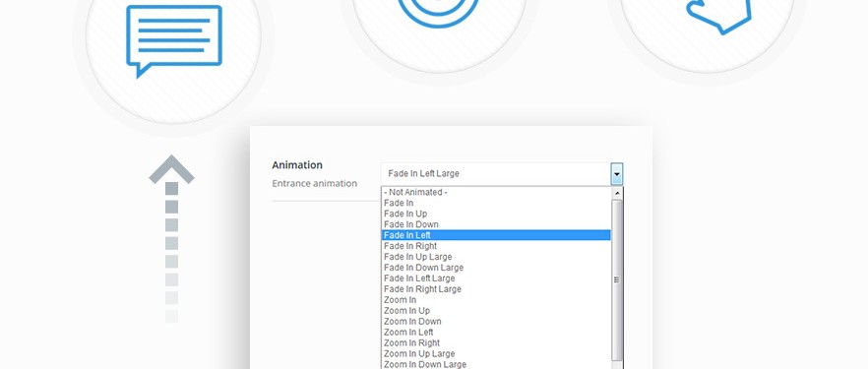Click the pointing hand icon
868x369 pixels.
(719, 16)
